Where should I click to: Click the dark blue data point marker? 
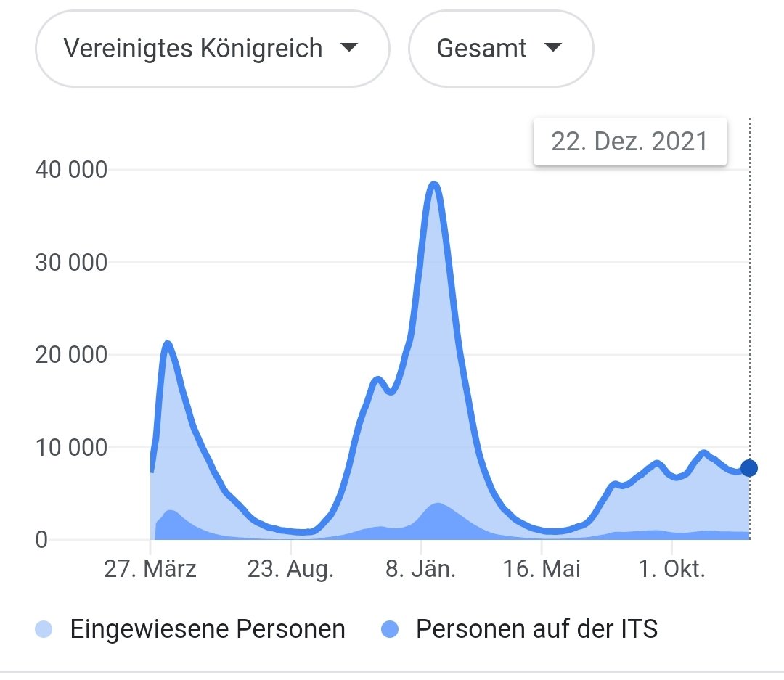pyautogui.click(x=749, y=469)
